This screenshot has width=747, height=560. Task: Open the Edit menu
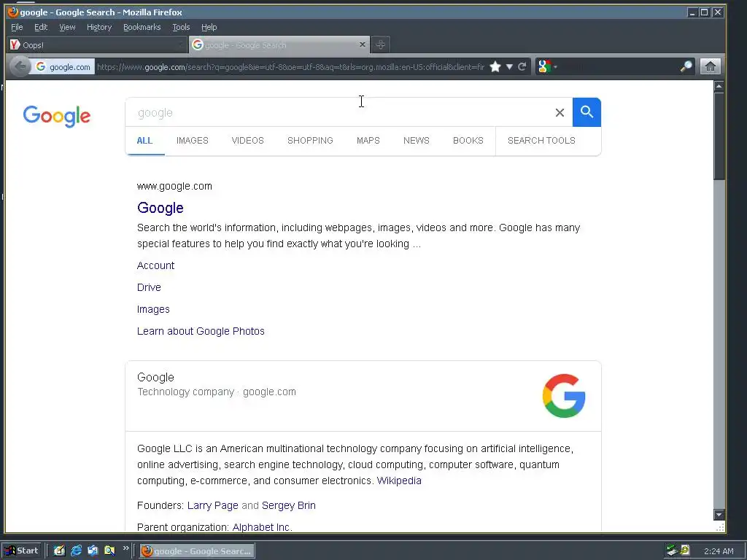(x=41, y=27)
